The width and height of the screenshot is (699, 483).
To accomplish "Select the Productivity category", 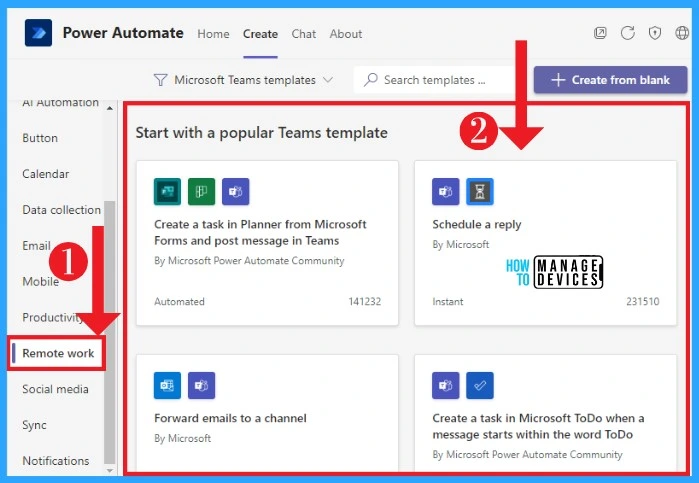I will [x=53, y=318].
